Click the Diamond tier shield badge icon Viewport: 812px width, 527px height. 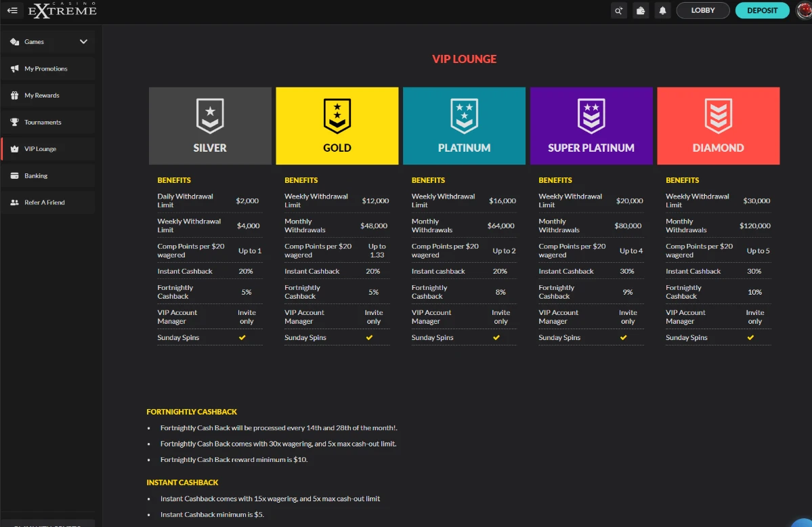click(719, 116)
